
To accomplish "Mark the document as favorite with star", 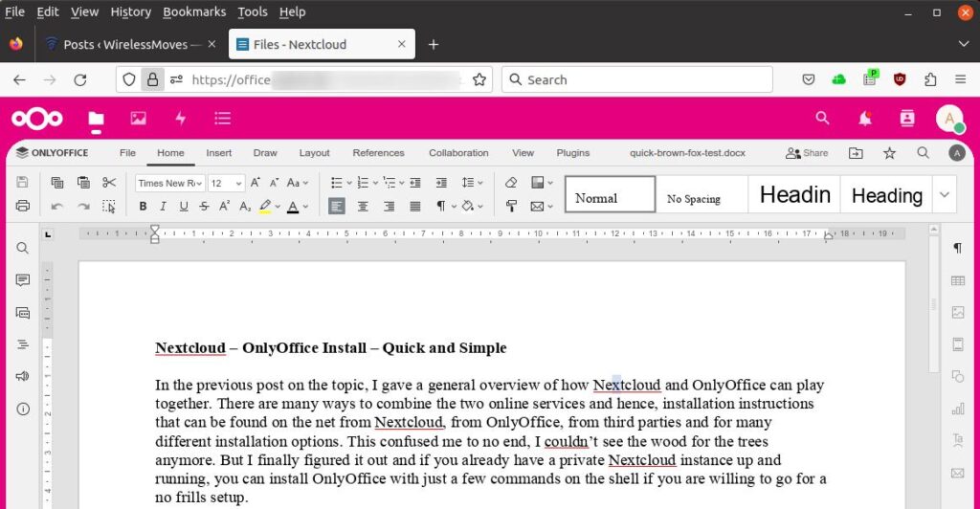I will tap(889, 153).
